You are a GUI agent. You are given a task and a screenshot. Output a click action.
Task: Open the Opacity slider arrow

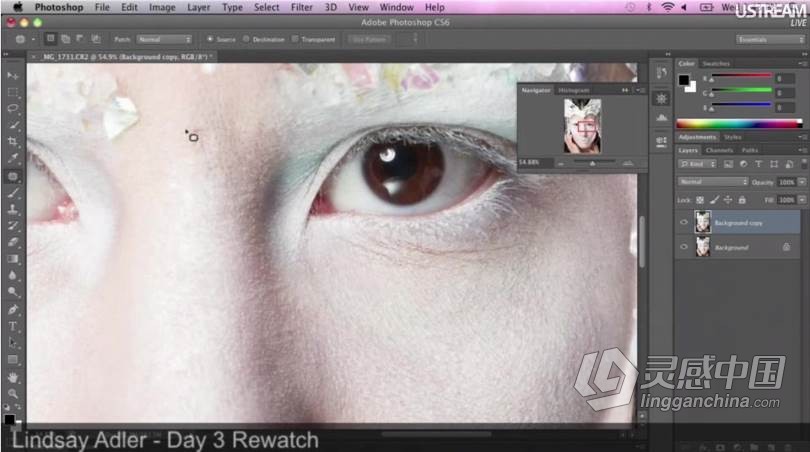click(x=802, y=182)
